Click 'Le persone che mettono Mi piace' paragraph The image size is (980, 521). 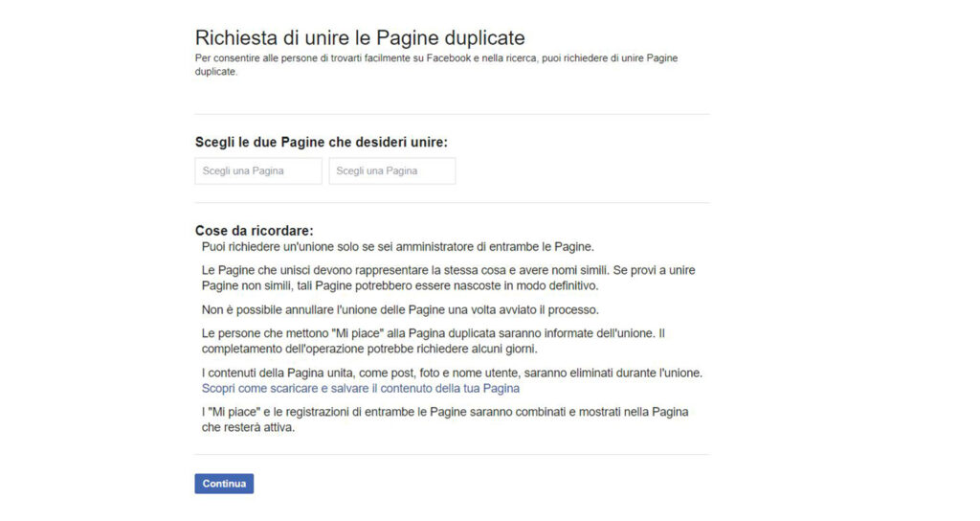pyautogui.click(x=434, y=341)
